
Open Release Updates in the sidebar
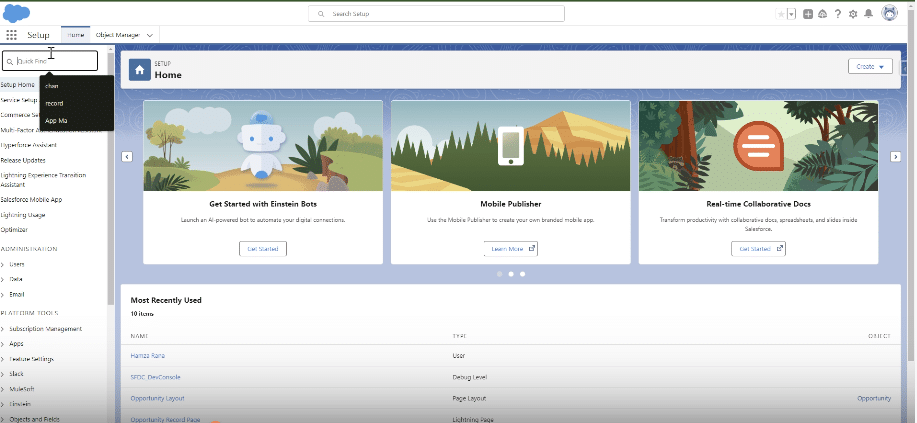tap(23, 160)
